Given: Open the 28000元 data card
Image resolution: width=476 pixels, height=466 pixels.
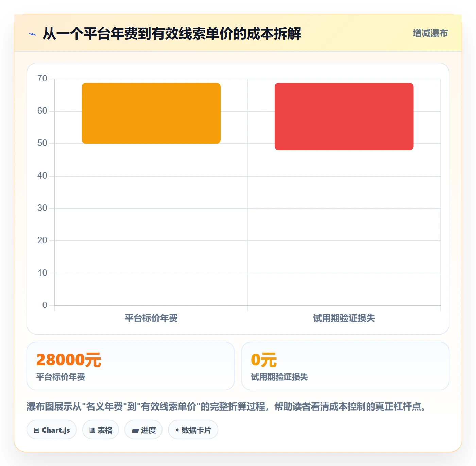Looking at the screenshot, I should pyautogui.click(x=131, y=366).
